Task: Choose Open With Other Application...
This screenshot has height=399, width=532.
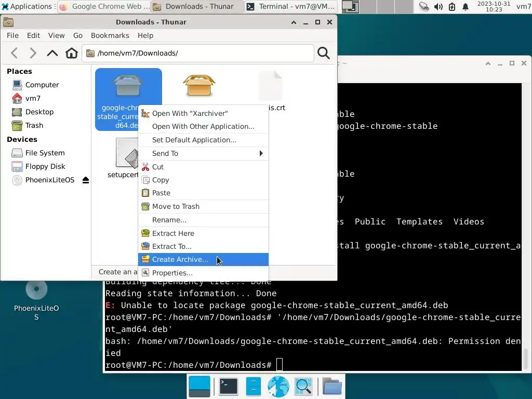Action: pyautogui.click(x=203, y=127)
